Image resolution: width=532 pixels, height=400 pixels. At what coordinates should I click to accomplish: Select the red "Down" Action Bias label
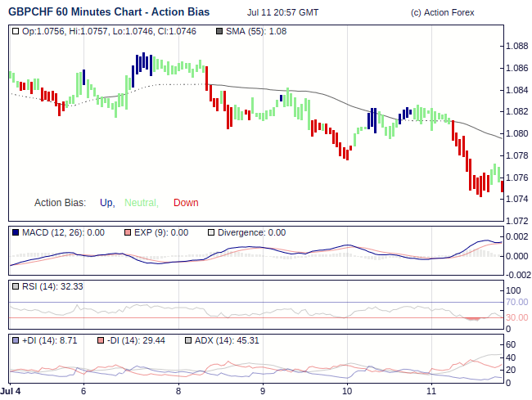point(186,203)
